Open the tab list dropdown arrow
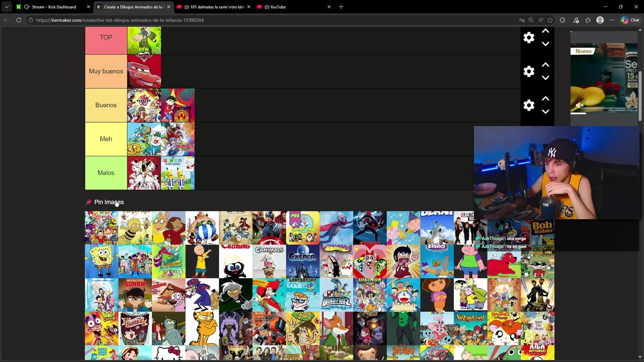This screenshot has height=362, width=644. (7, 7)
